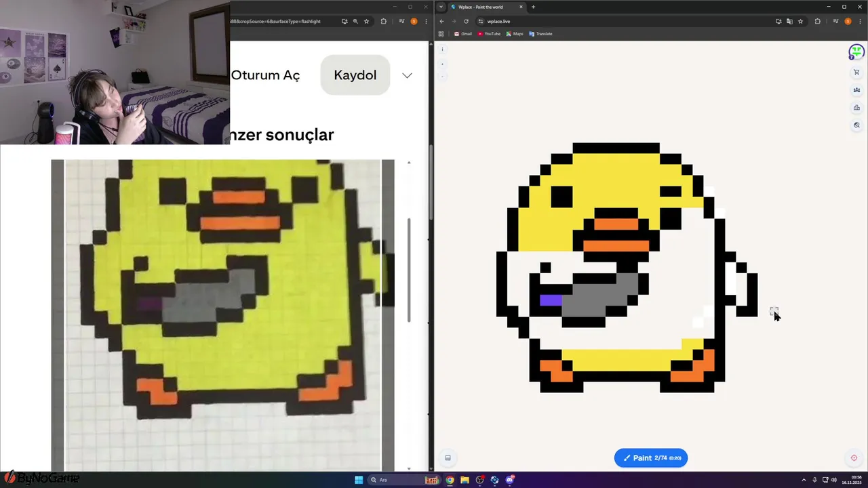The width and height of the screenshot is (868, 488).
Task: Open the YouTube bookmark
Action: 489,34
